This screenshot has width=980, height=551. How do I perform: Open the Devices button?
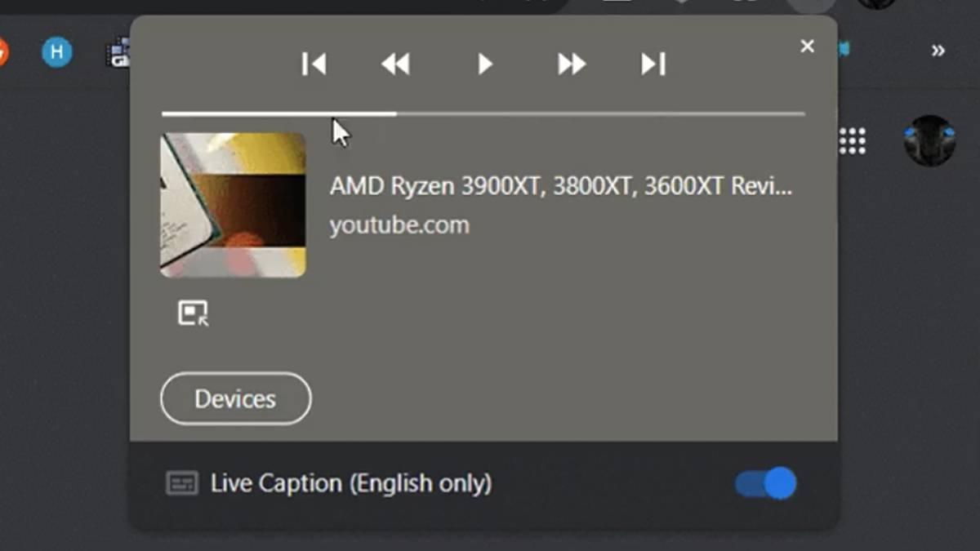tap(236, 398)
